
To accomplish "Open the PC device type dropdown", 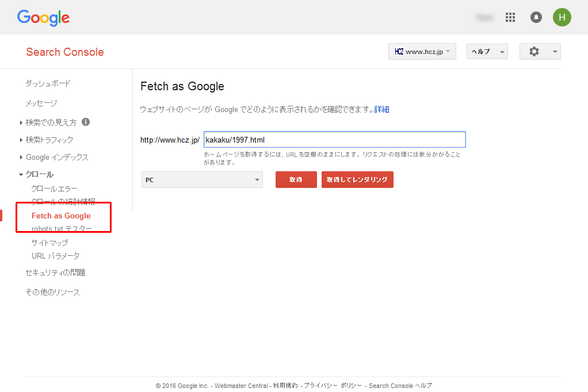I will (x=202, y=179).
